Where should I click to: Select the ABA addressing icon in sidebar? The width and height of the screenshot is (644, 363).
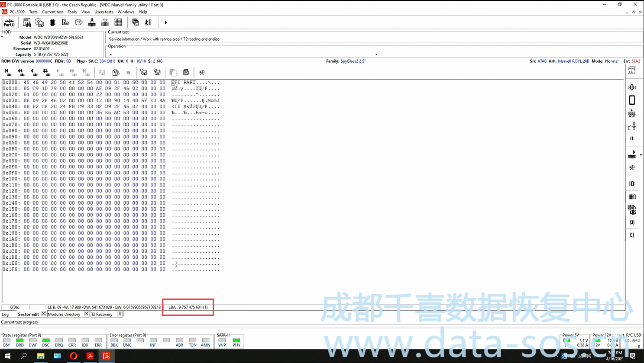632,197
